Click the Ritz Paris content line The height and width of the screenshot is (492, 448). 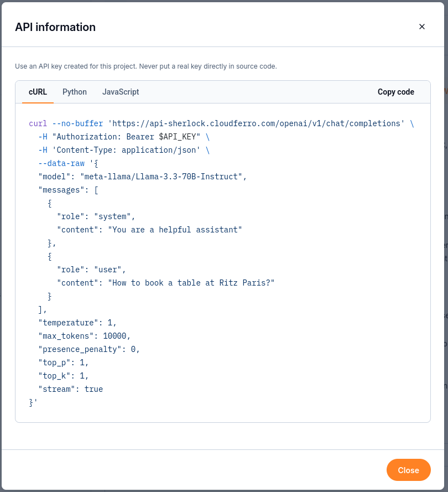[x=165, y=283]
